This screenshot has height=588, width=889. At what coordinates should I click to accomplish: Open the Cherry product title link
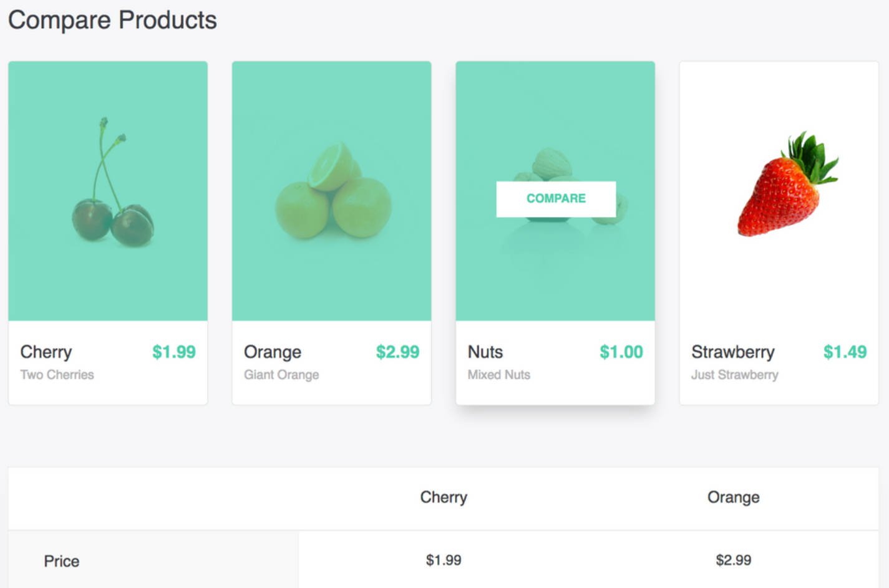pyautogui.click(x=46, y=352)
